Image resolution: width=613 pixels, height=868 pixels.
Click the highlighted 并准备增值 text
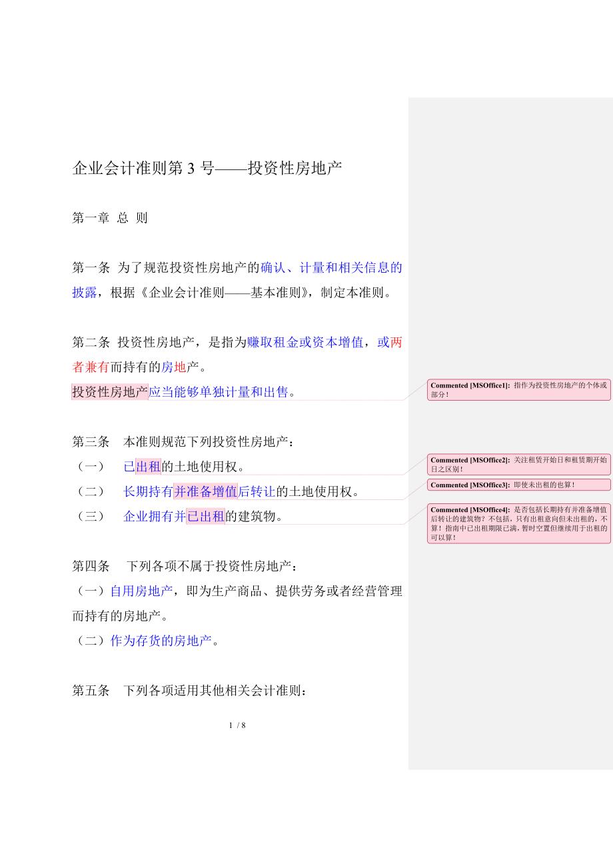coord(205,492)
